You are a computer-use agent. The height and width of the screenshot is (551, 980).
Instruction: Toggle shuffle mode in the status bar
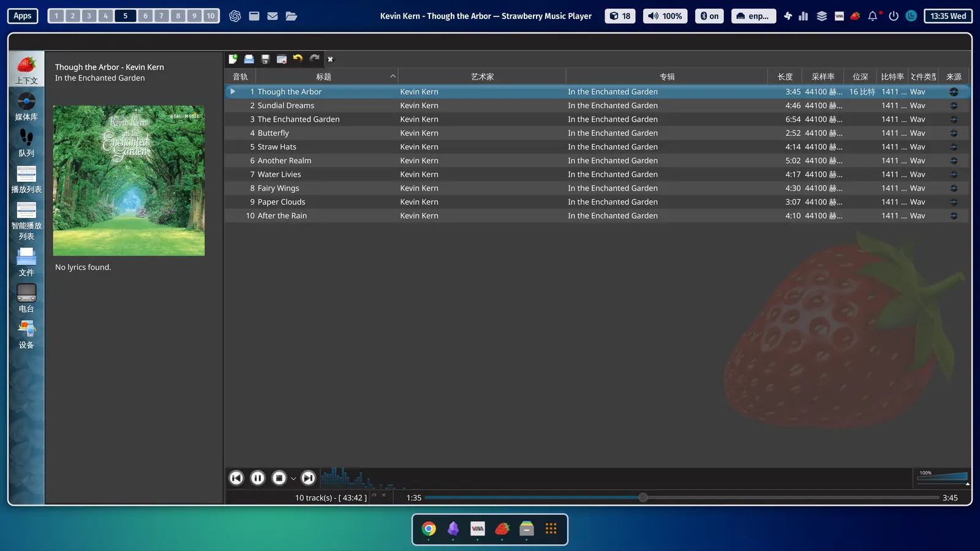point(384,495)
